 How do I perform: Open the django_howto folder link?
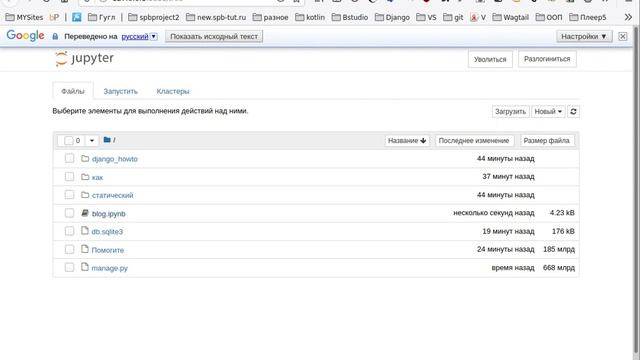[x=115, y=159]
